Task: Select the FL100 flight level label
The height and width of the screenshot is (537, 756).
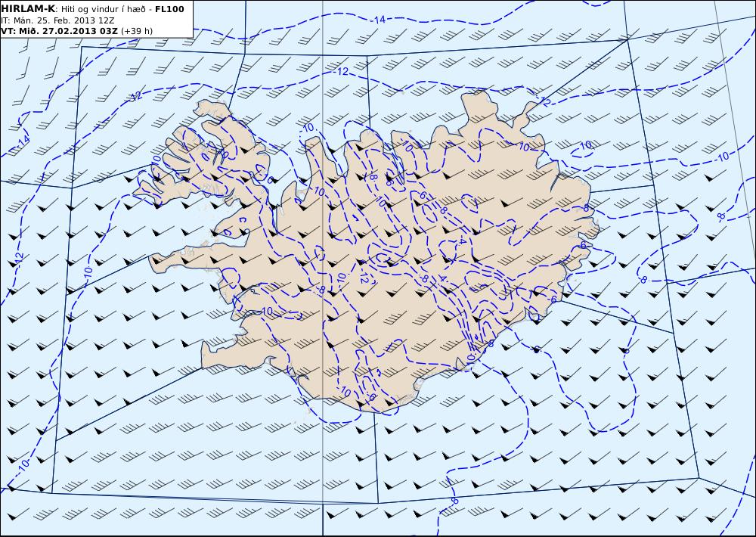Action: [169, 9]
